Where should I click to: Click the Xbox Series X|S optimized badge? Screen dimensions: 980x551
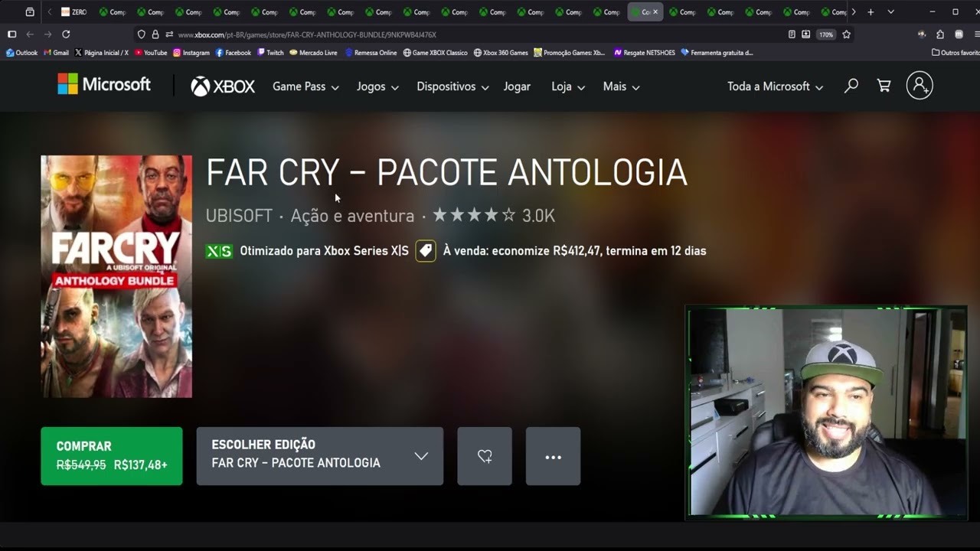coord(219,251)
